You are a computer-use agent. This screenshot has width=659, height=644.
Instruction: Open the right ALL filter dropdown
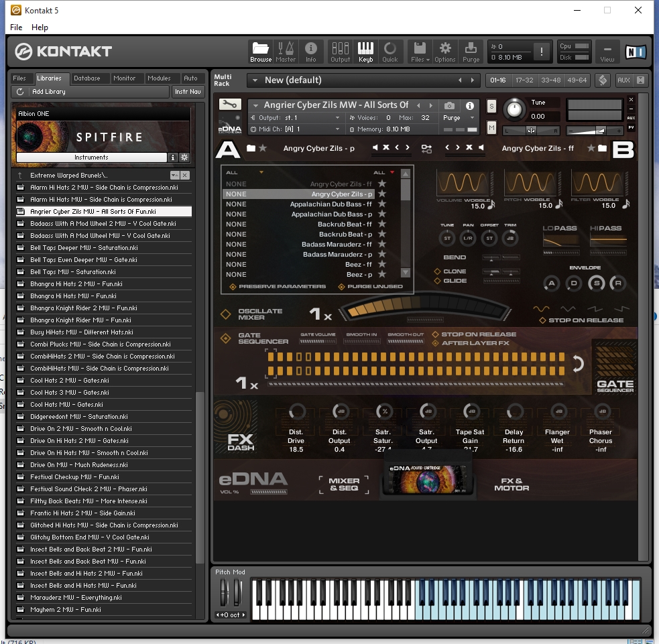tap(392, 172)
